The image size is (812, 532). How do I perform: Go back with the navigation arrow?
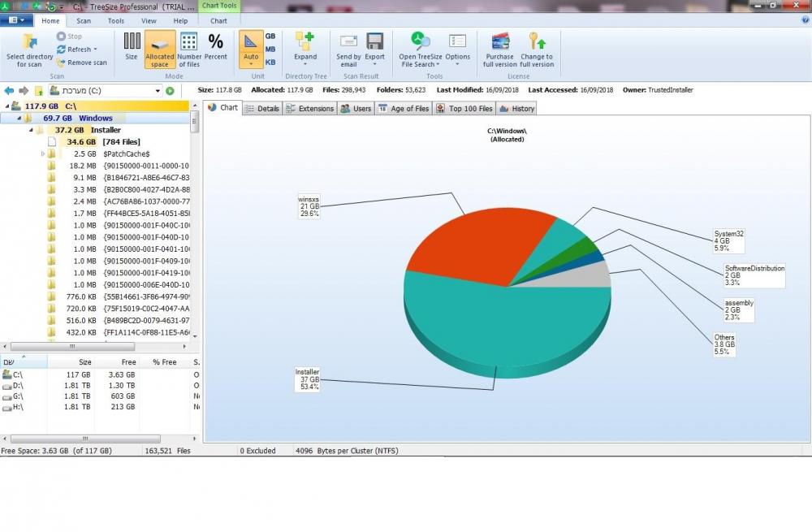click(9, 91)
